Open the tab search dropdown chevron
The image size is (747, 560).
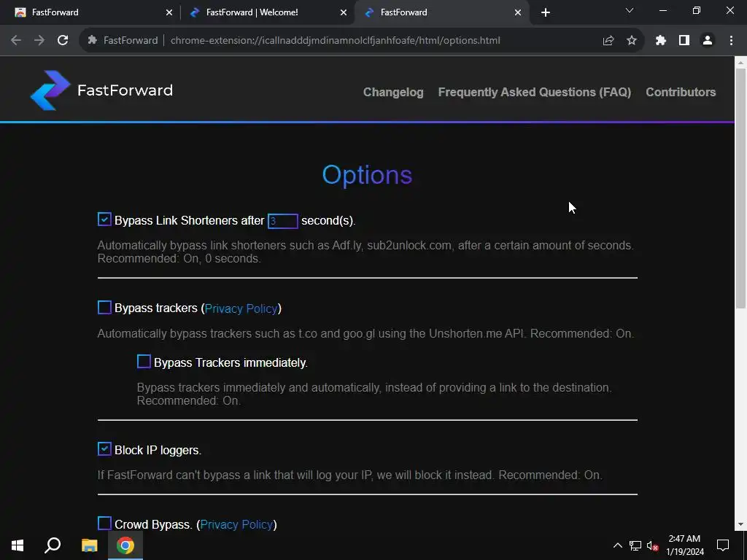tap(630, 10)
